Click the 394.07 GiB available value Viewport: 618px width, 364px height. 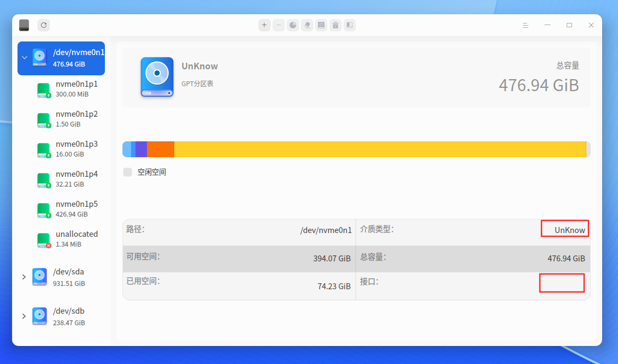pos(332,259)
